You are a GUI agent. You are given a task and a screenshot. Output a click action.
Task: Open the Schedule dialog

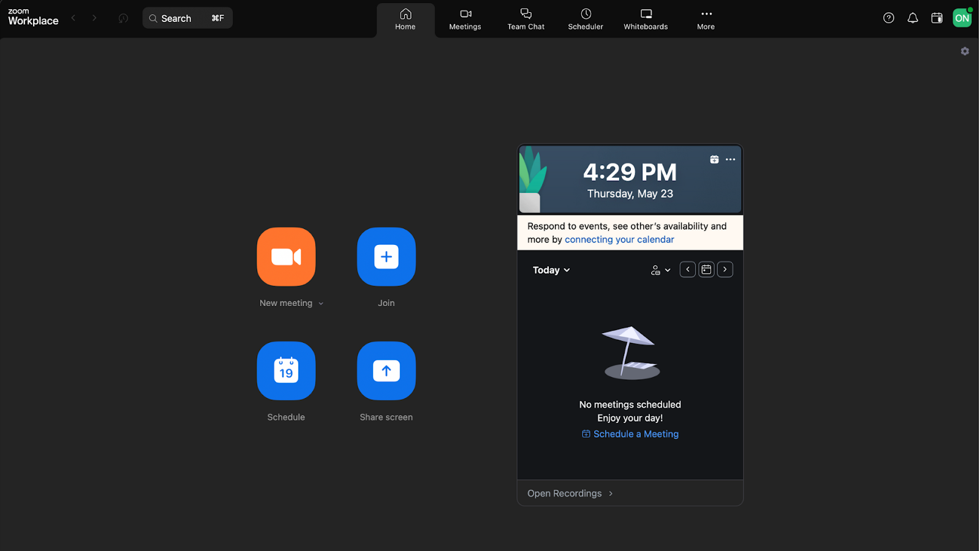(286, 371)
